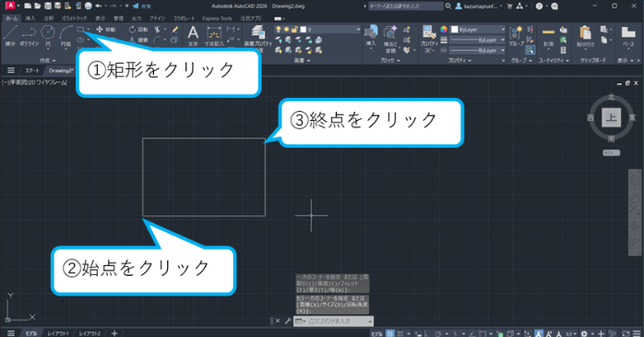Image resolution: width=644 pixels, height=337 pixels.
Task: Click the Plot printer icon
Action: (x=88, y=6)
